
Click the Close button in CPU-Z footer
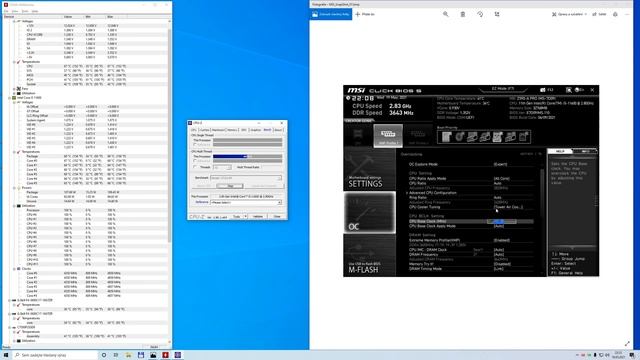[x=277, y=216]
